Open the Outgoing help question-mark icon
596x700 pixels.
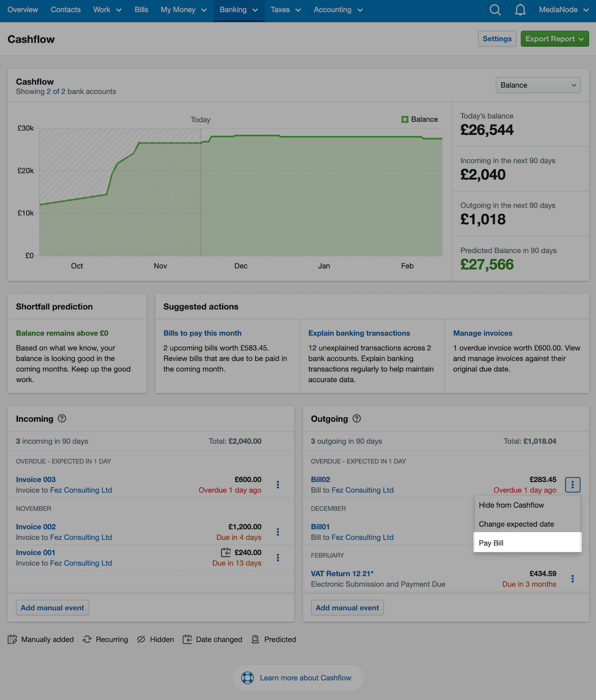(x=357, y=419)
